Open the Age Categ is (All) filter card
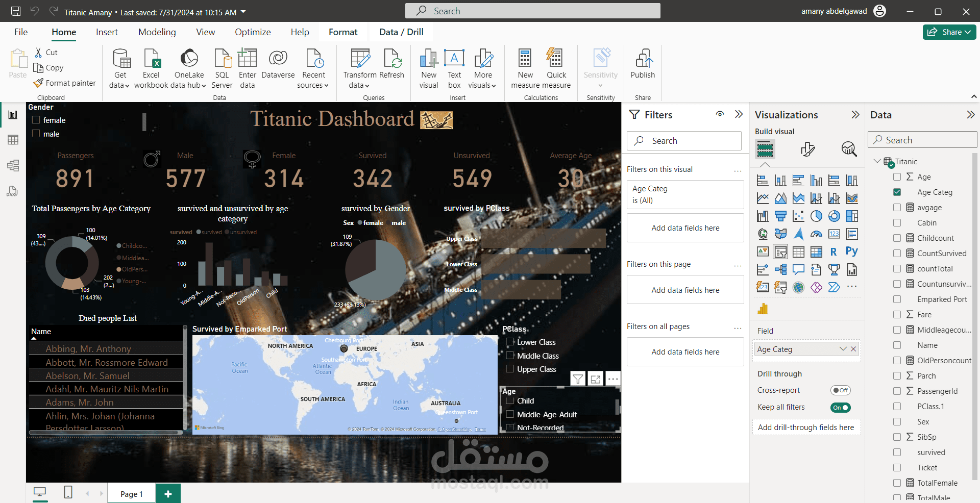Screen dimensions: 980x503 point(685,194)
